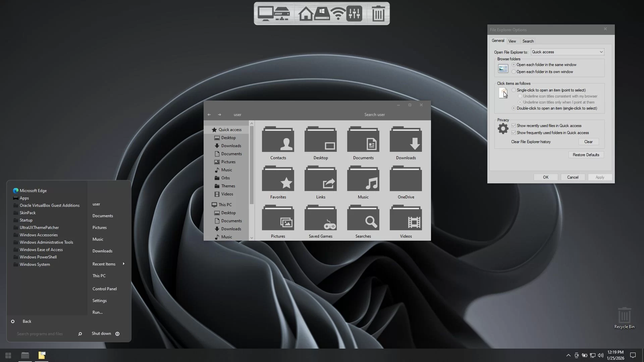Click the Restore Defaults button
The width and height of the screenshot is (644, 362).
[x=586, y=155]
